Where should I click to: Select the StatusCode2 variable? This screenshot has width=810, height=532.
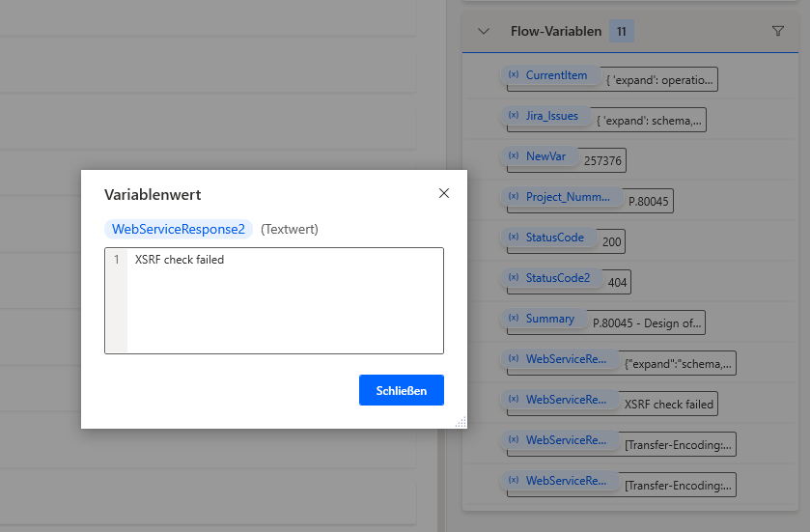(x=550, y=278)
